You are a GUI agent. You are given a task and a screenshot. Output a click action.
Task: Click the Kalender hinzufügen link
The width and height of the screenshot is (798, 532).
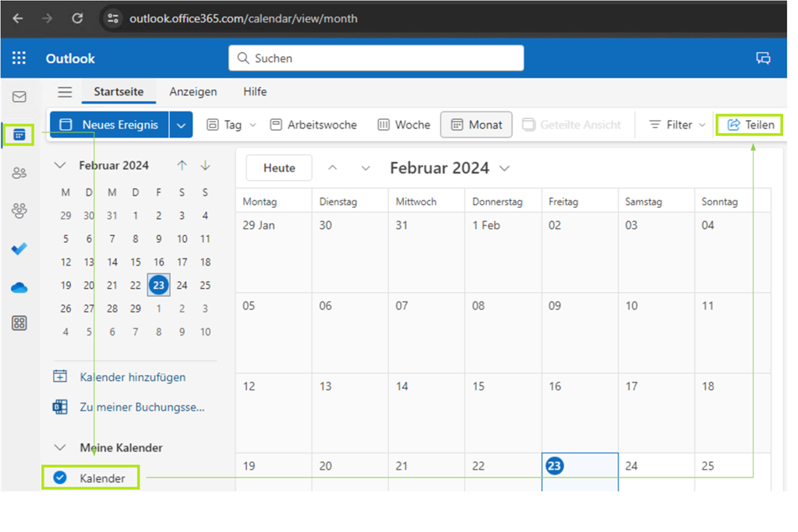pos(132,377)
